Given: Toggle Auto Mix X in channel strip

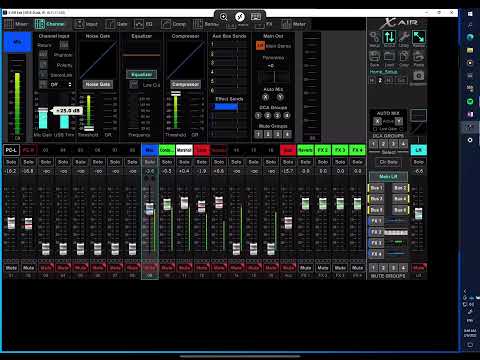Looking at the screenshot, I should click(265, 97).
